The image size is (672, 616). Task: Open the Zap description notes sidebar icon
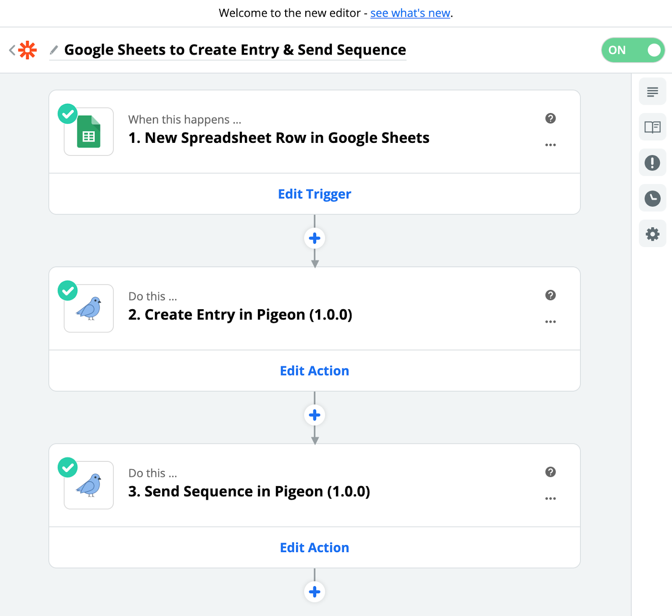click(x=652, y=92)
